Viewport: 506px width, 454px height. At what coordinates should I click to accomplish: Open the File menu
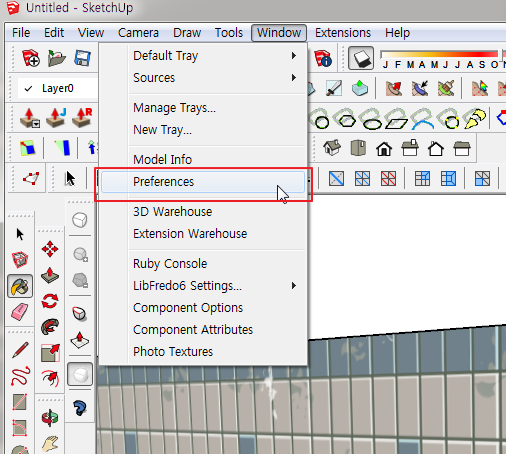click(x=21, y=33)
